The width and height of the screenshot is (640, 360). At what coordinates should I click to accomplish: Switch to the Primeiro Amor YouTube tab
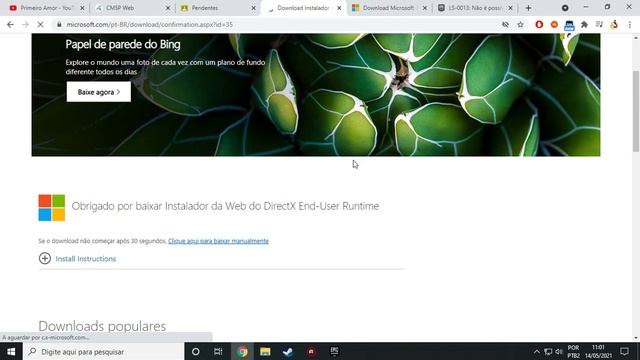pos(47,8)
